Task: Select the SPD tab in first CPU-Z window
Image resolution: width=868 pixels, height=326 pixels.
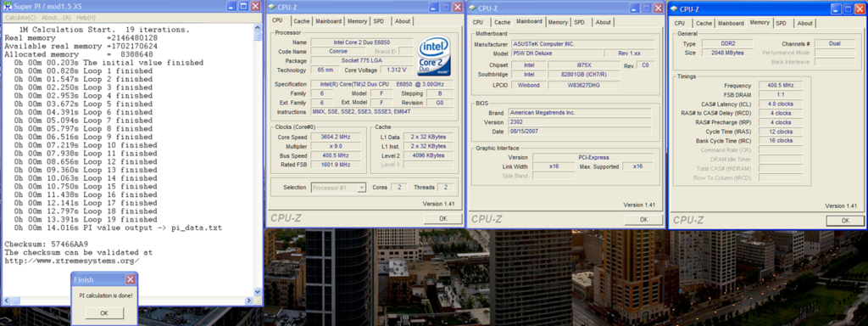Action: (379, 21)
